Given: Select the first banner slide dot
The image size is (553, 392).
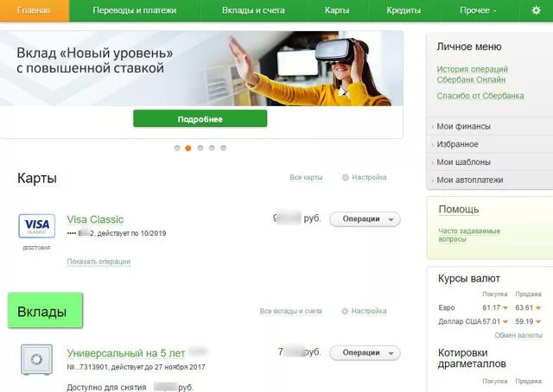Looking at the screenshot, I should 177,148.
